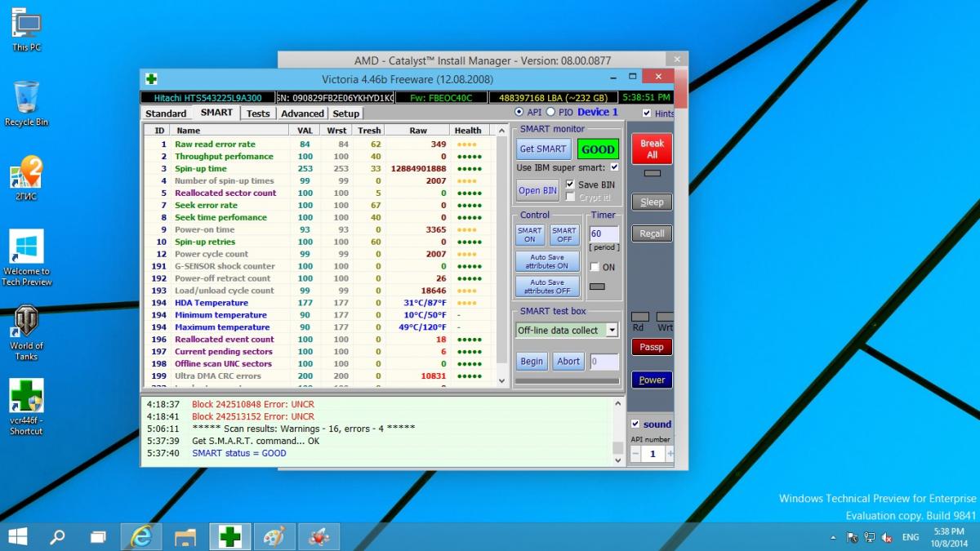Open the vcr446f Shortcut icon
Image resolution: width=980 pixels, height=551 pixels.
pos(26,407)
